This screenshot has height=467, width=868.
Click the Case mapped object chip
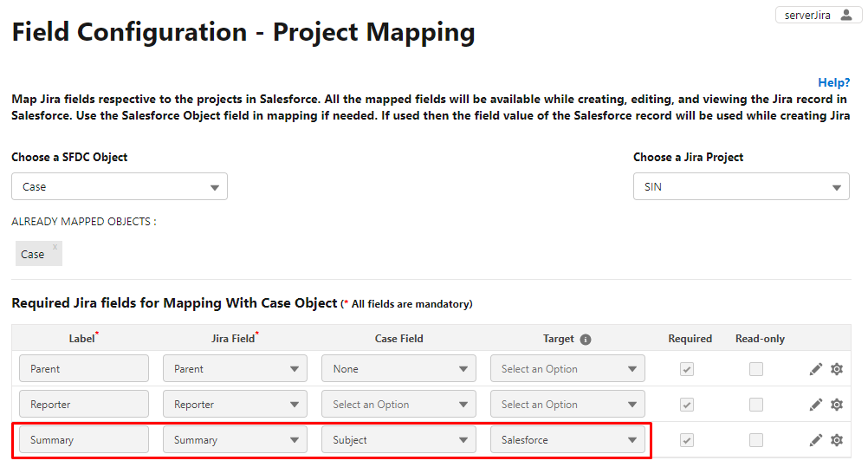39,254
